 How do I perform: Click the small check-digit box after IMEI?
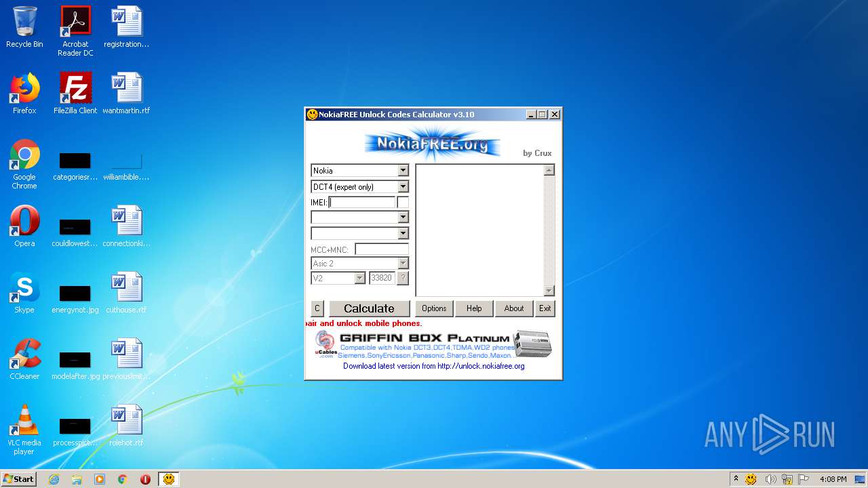coord(403,202)
